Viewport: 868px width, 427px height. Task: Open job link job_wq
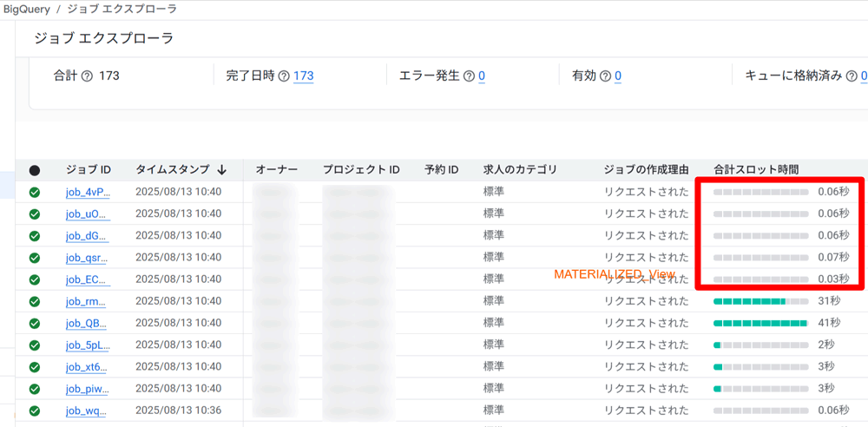tap(86, 411)
